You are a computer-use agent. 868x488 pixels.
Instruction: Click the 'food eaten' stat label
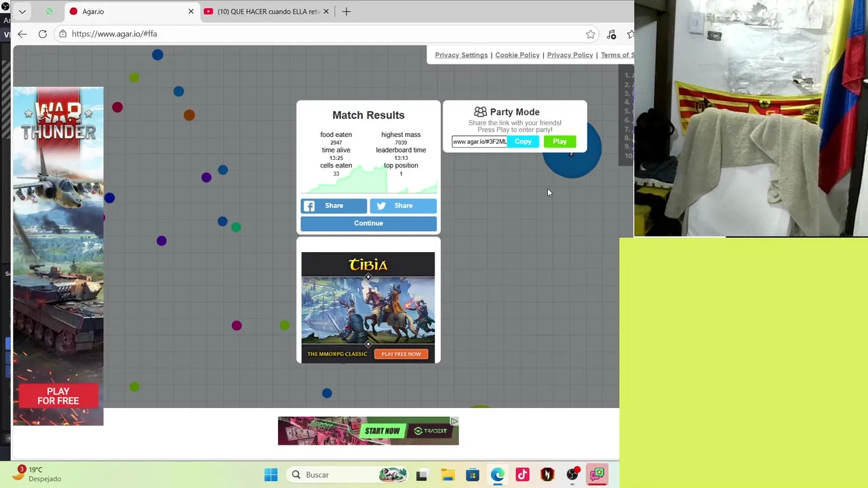point(336,135)
